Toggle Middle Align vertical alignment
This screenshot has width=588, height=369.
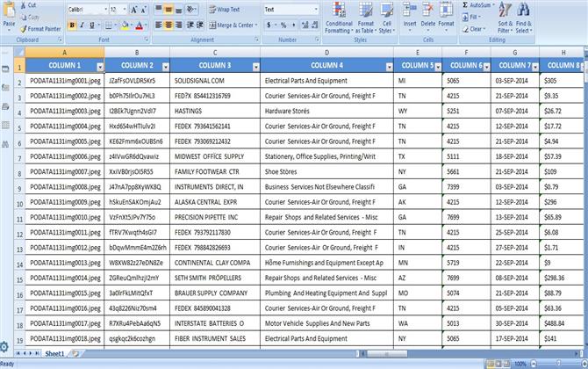click(169, 10)
